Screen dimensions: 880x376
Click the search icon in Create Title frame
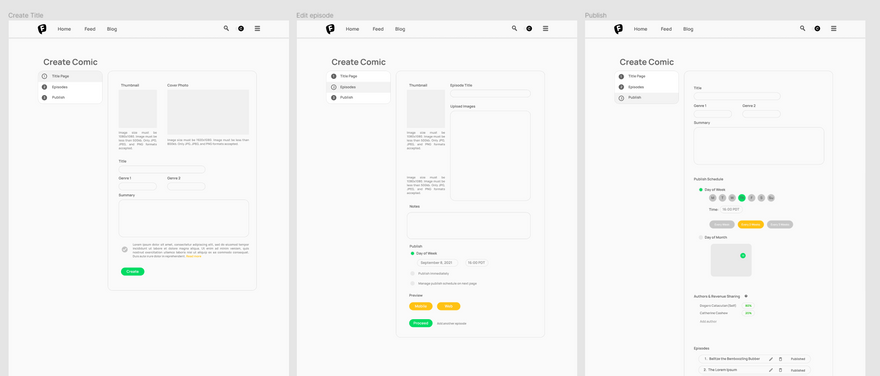226,28
